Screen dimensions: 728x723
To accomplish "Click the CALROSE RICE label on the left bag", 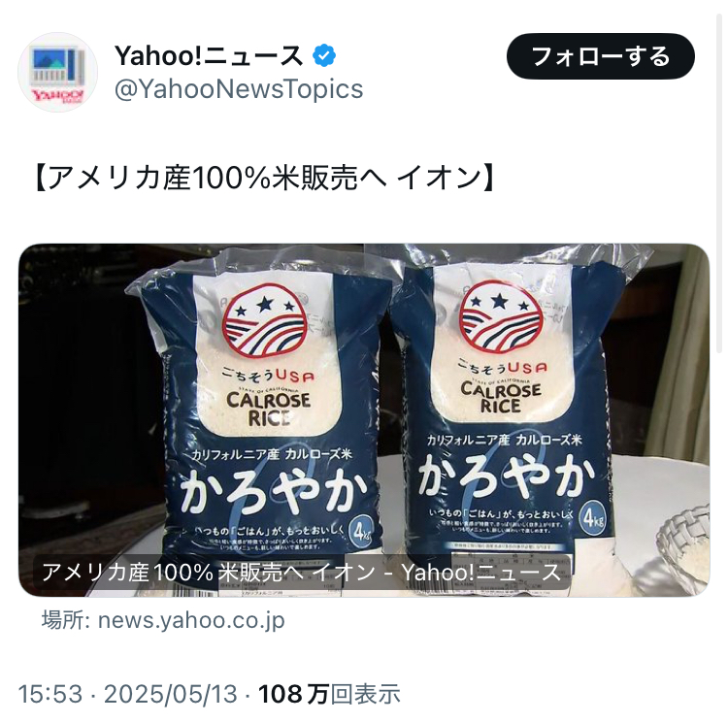I will click(x=268, y=409).
